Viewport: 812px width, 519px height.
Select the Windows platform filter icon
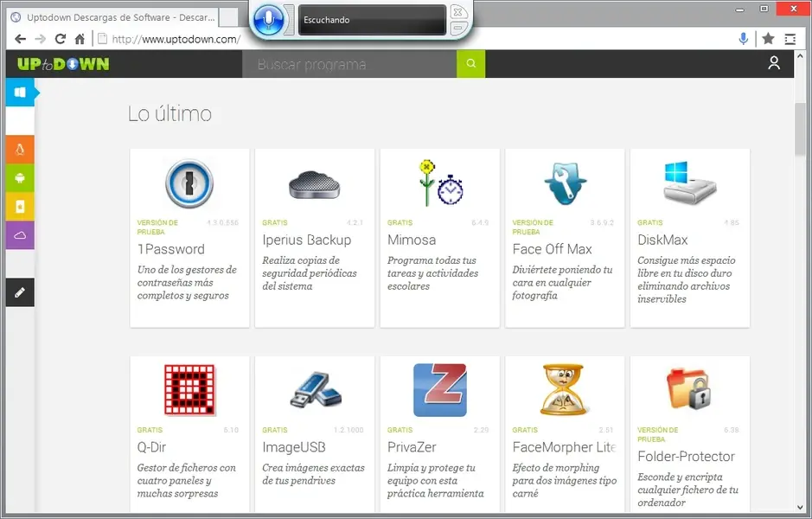(21, 92)
